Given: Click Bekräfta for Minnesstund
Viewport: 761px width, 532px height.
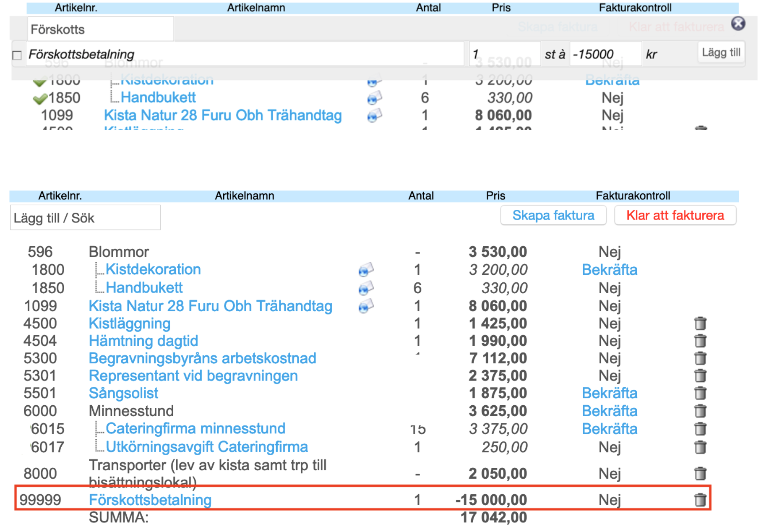Looking at the screenshot, I should click(x=610, y=411).
